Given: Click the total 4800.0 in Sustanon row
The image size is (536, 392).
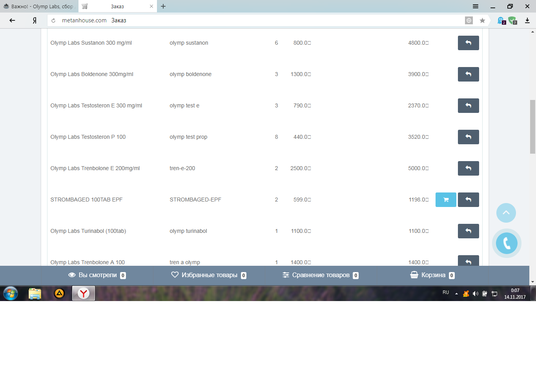Looking at the screenshot, I should [x=418, y=43].
